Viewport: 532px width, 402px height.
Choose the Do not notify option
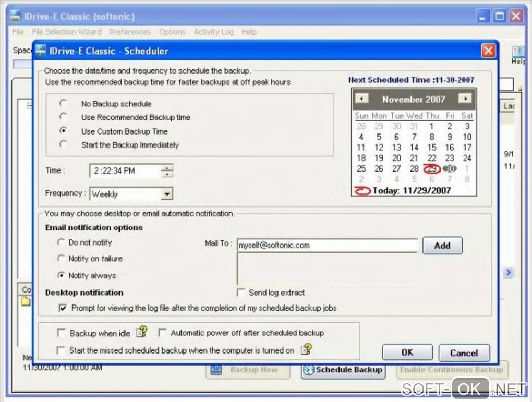coord(61,242)
